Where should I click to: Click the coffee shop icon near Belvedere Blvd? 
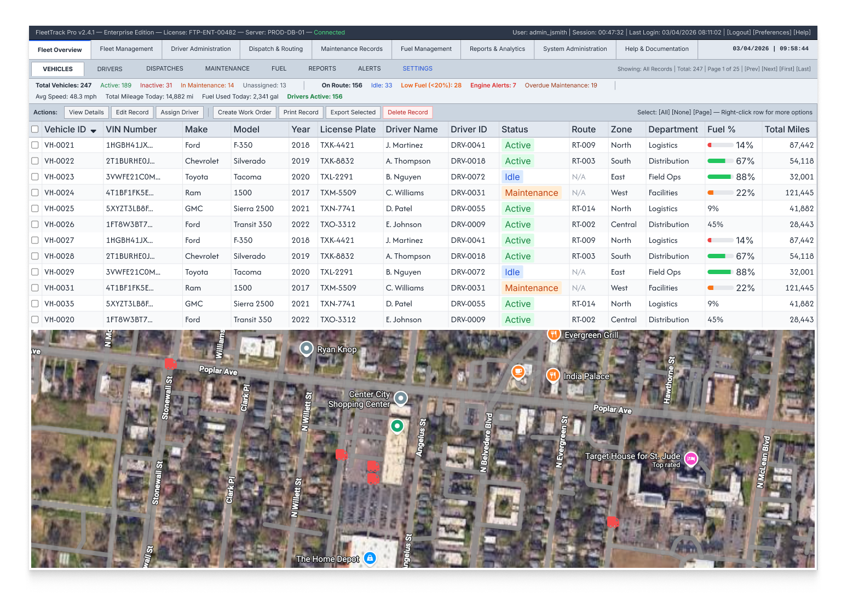click(x=518, y=371)
